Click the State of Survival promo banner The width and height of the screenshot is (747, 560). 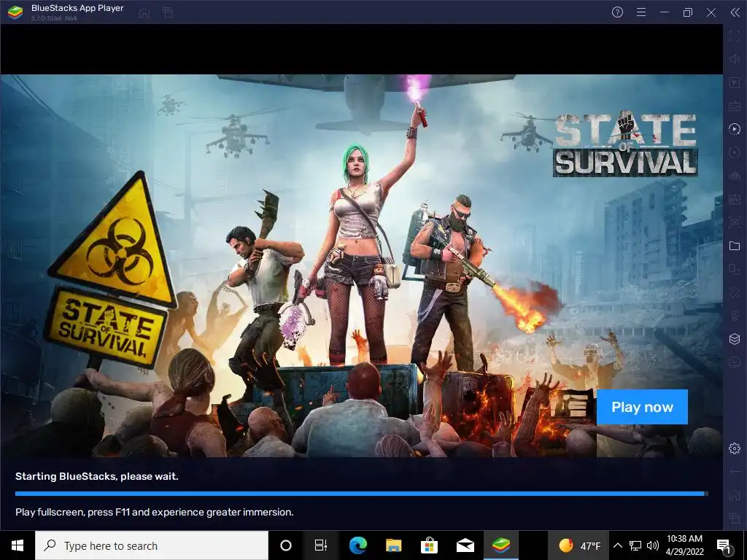click(362, 265)
